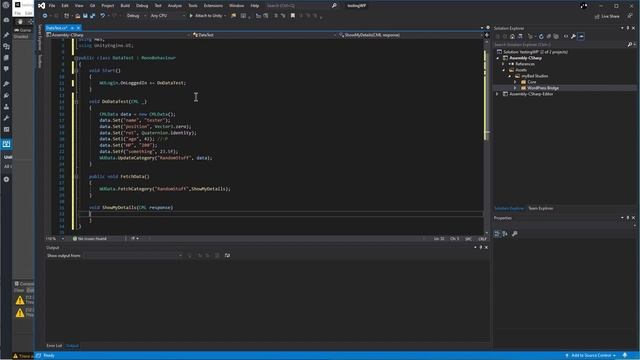Open the Any CPU platform dropdown
The image size is (640, 360).
[x=167, y=16]
